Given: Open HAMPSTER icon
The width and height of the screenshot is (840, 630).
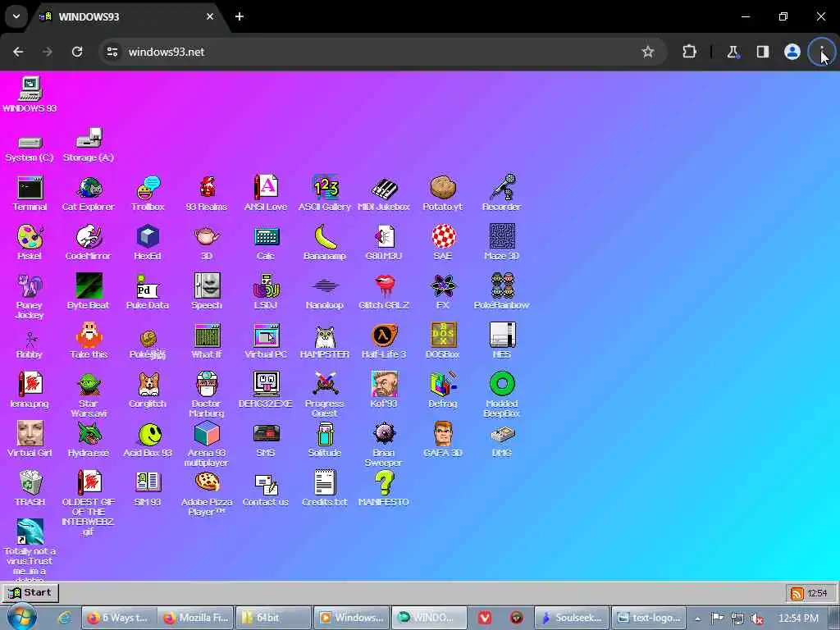Looking at the screenshot, I should 325,336.
